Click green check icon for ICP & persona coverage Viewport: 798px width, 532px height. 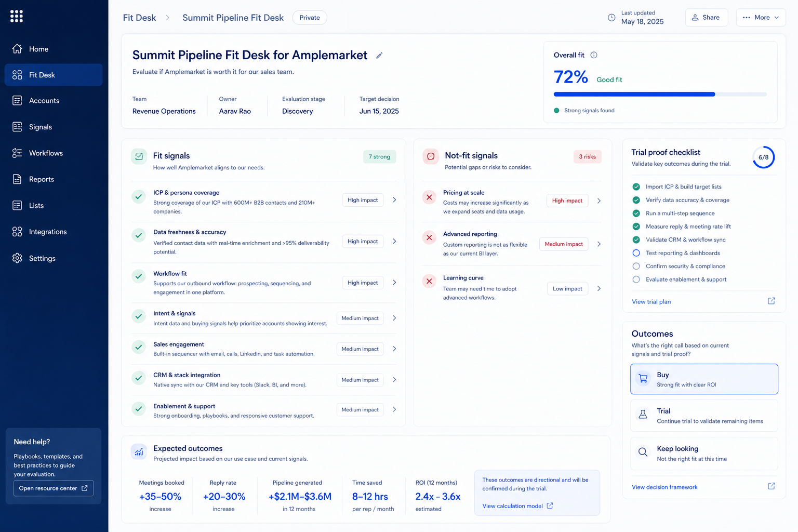(x=139, y=196)
